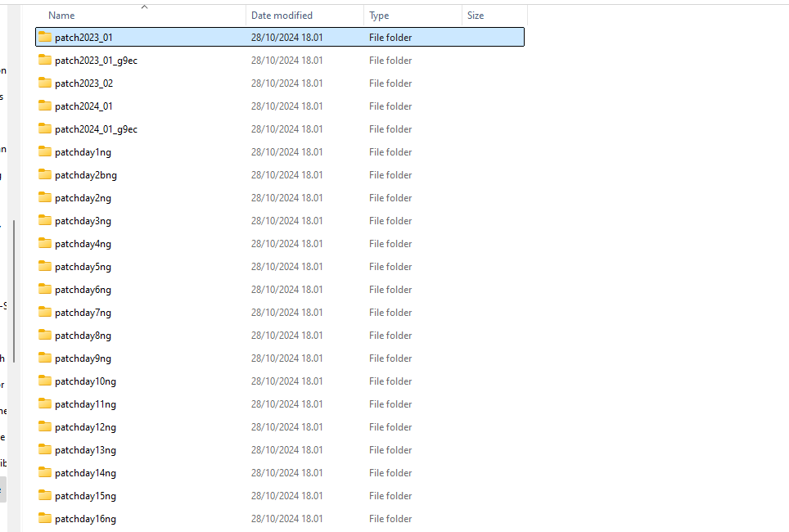Select the patchday12ng folder name
The image size is (789, 532).
coord(86,426)
